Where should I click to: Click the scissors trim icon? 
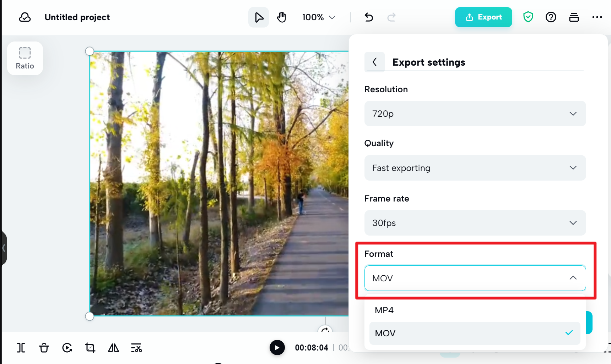(136, 348)
